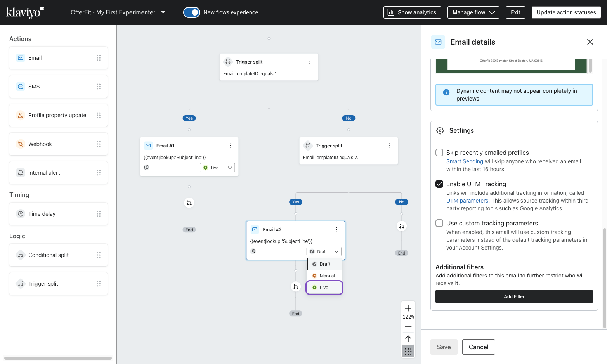This screenshot has width=607, height=364.
Task: Open the UTM parameters link
Action: (467, 201)
